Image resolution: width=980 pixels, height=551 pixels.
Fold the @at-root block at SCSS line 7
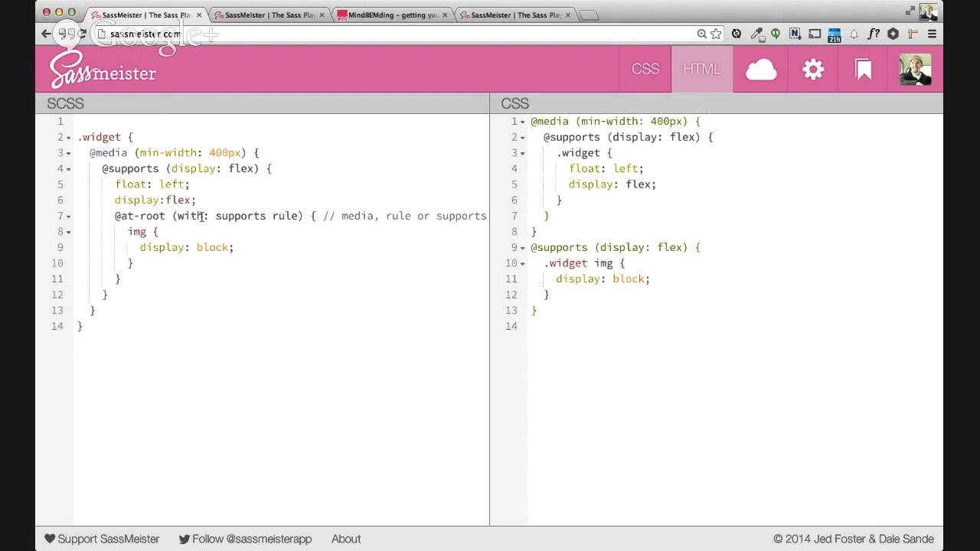pyautogui.click(x=69, y=217)
